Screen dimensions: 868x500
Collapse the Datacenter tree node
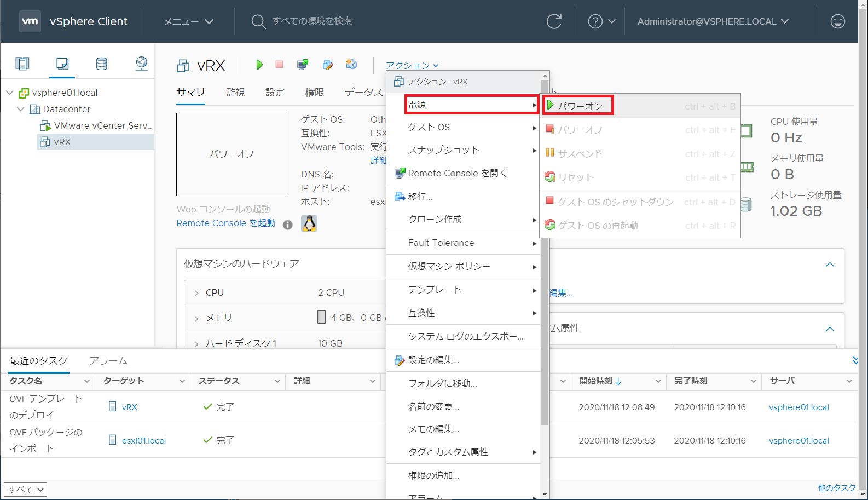[x=20, y=109]
